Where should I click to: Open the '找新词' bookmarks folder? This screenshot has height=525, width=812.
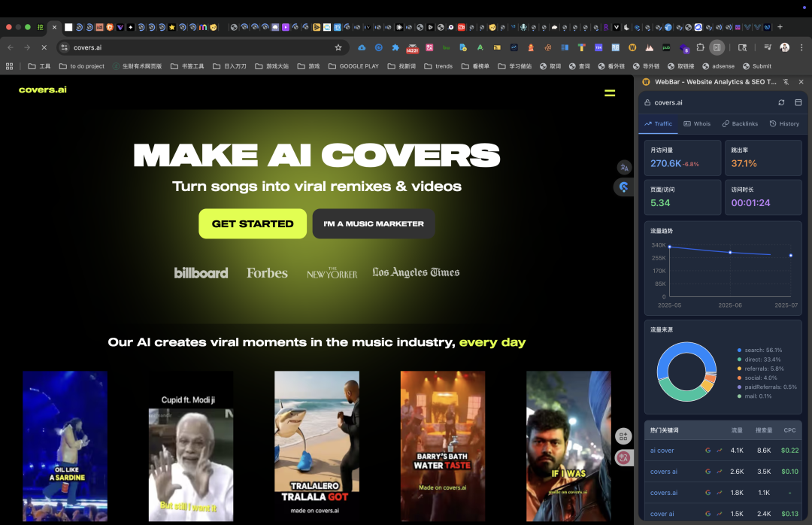click(x=401, y=66)
